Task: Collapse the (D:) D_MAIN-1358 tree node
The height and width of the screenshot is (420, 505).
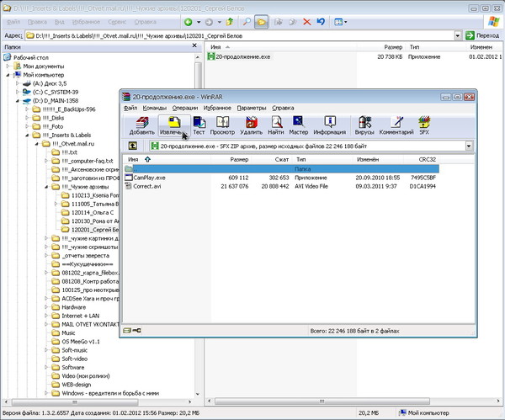Action: coord(18,101)
